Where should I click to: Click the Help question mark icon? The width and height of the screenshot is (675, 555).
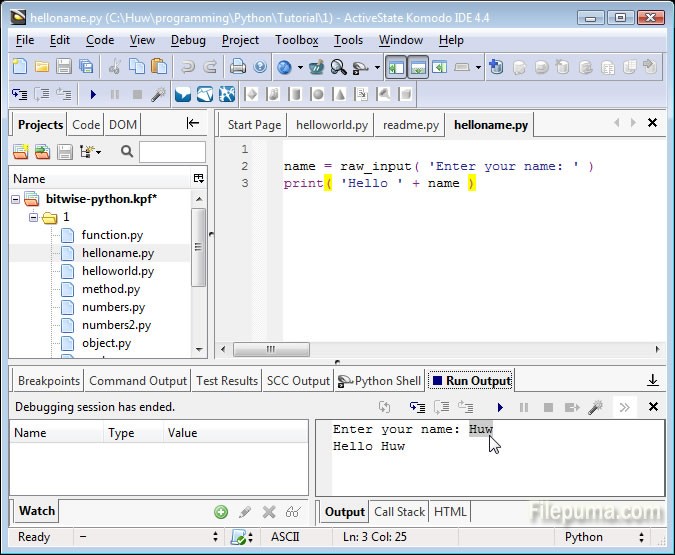click(x=260, y=67)
